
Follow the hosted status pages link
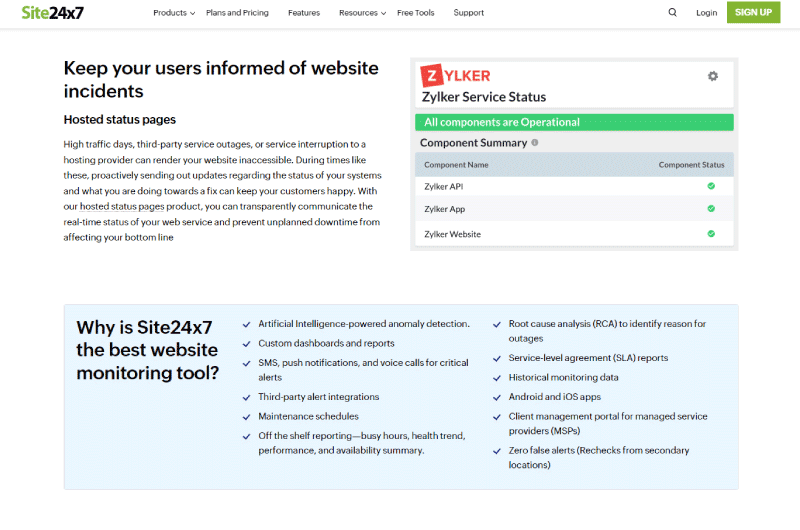[122, 207]
